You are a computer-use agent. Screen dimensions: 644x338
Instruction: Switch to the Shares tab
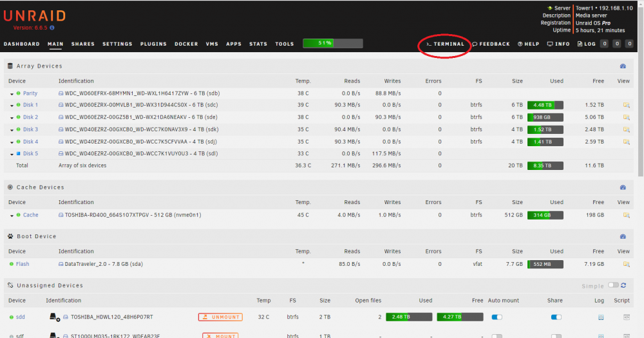83,44
